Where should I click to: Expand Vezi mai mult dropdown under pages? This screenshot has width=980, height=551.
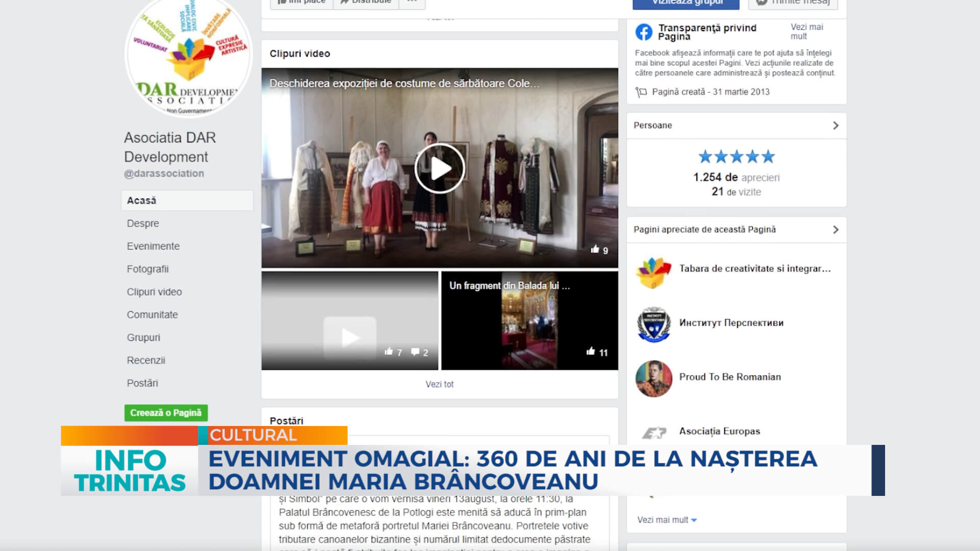[667, 520]
